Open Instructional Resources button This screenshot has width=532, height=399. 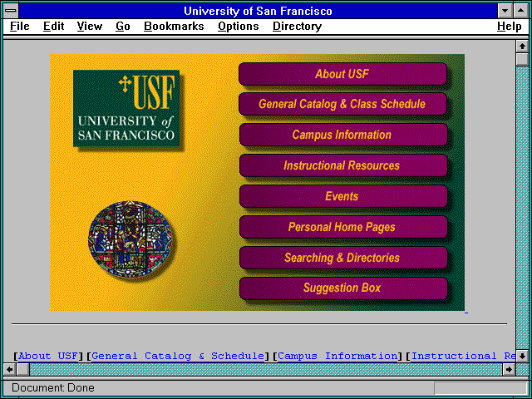tap(343, 165)
